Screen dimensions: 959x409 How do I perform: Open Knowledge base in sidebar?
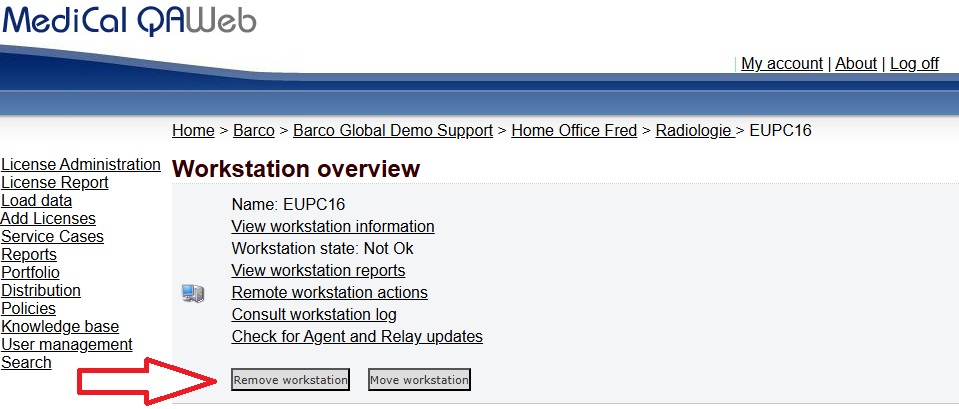60,326
